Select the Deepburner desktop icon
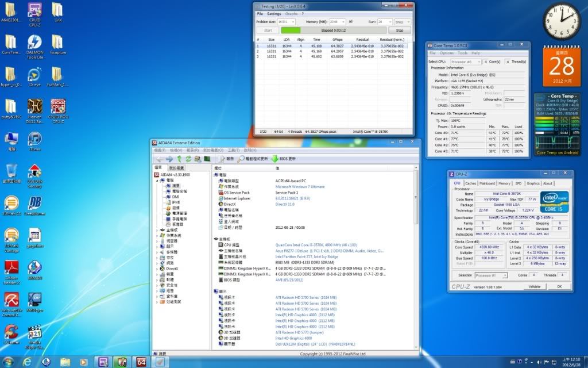 (34, 206)
